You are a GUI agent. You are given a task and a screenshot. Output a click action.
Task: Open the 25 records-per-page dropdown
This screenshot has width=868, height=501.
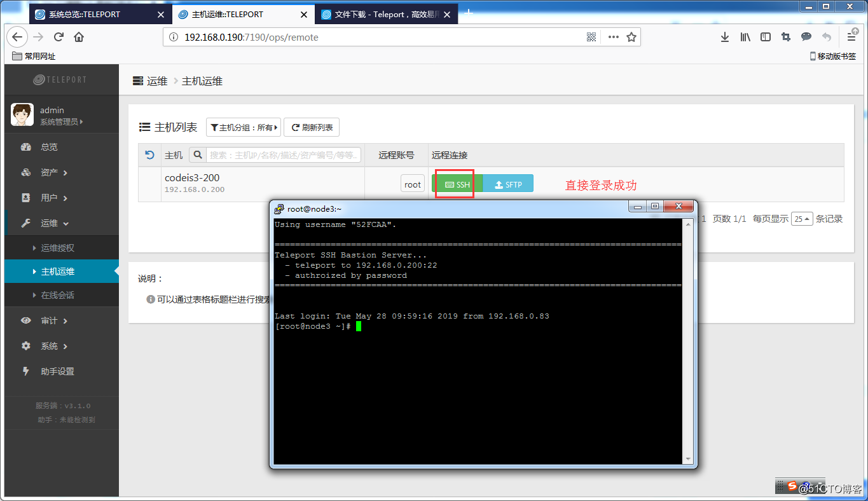click(x=802, y=219)
